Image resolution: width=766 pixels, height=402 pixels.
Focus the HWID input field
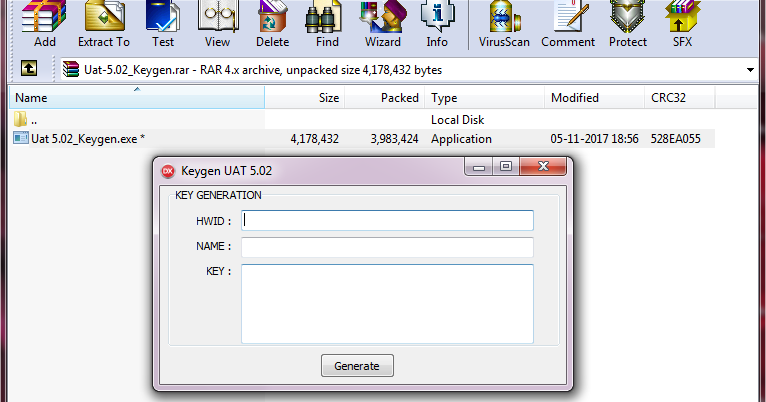pos(387,221)
